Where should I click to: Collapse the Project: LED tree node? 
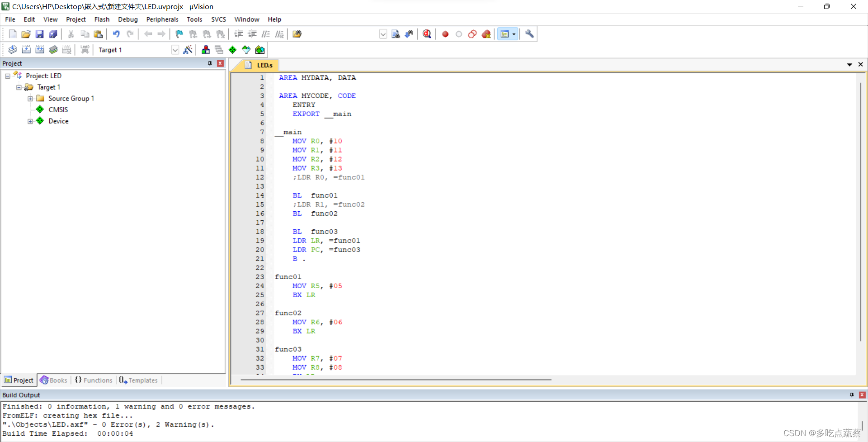click(8, 76)
